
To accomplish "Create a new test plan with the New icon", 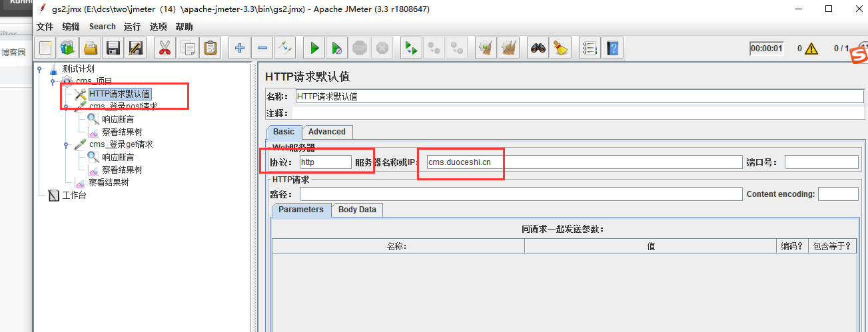I will click(45, 48).
